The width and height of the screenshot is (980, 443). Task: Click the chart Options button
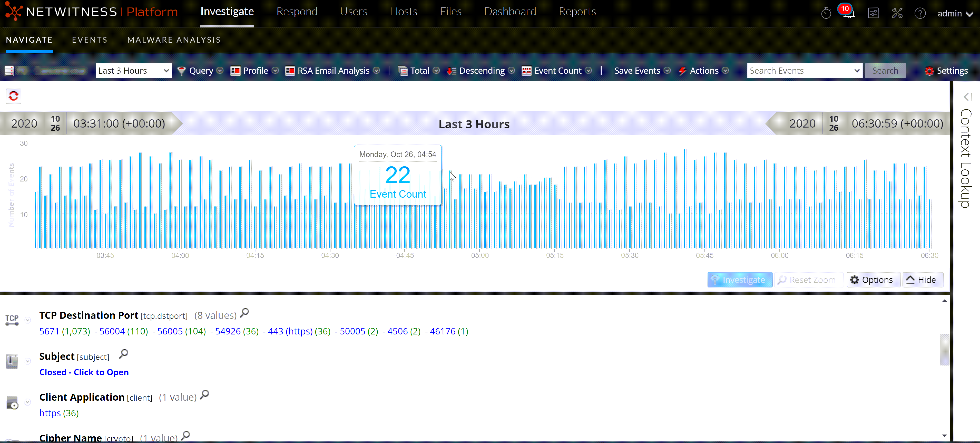[x=873, y=280]
